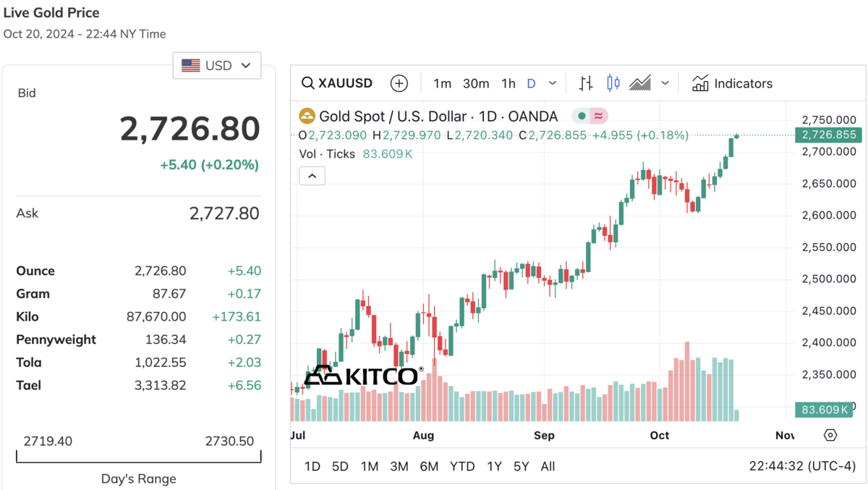Screen dimensions: 868x490
Task: Click the Gram row price 87.67
Action: 169,294
